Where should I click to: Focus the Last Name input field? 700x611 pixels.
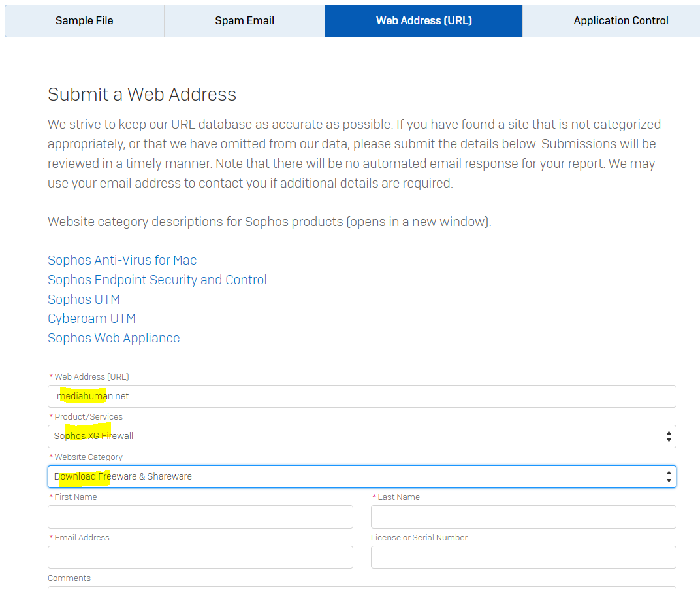click(524, 517)
